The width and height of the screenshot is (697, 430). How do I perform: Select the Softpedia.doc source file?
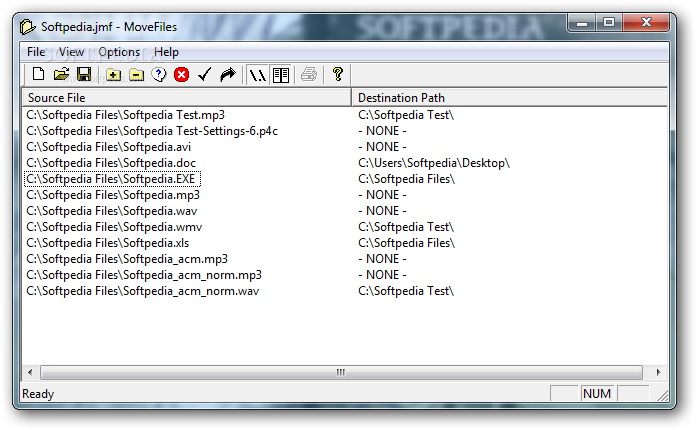coord(111,163)
